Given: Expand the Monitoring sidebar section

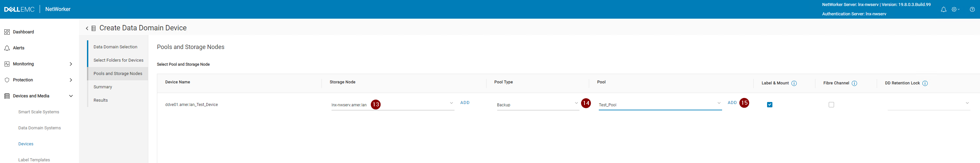Looking at the screenshot, I should (71, 64).
